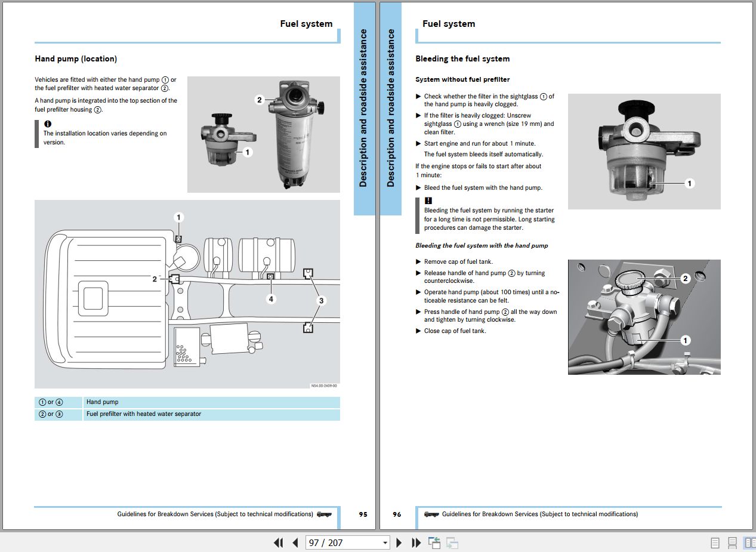Jump to the last page
Image resolution: width=756 pixels, height=552 pixels.
click(415, 543)
